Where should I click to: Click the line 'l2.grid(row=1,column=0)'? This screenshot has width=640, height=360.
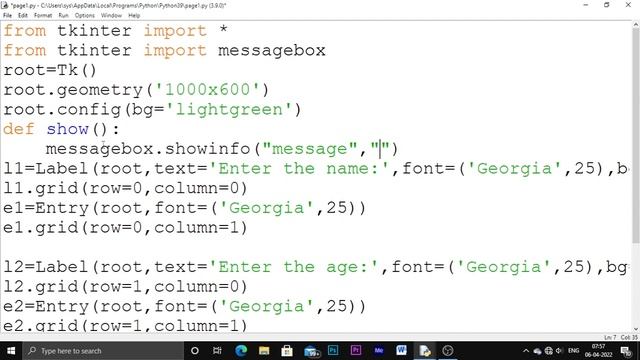tap(125, 287)
